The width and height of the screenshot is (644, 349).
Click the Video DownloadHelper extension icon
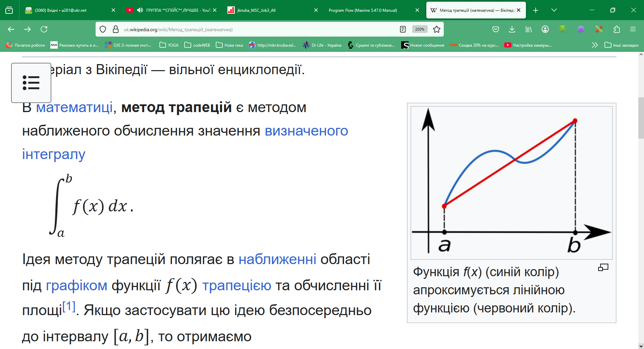[562, 29]
